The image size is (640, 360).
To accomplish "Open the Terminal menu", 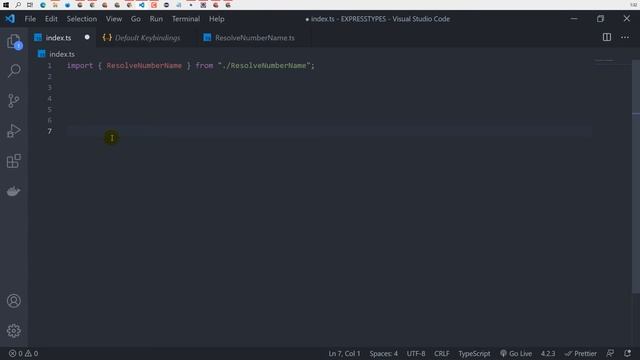I will [186, 19].
